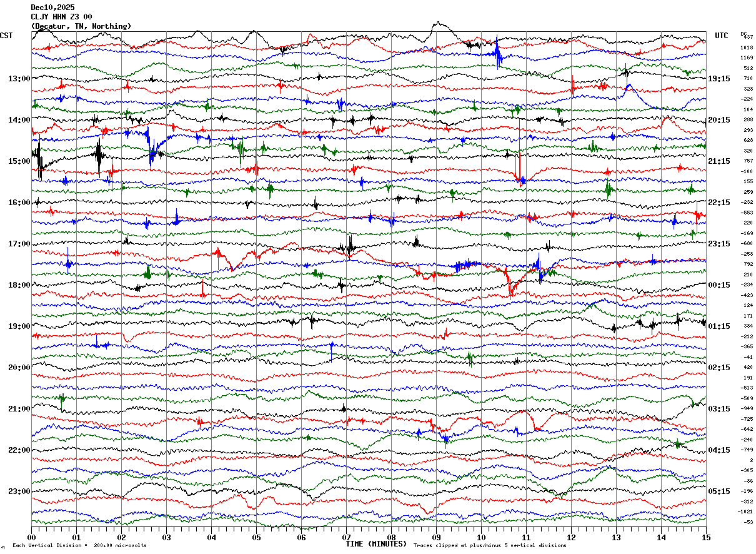756x554 pixels.
Task: Click the 02:15 UTC time label
Action: (x=719, y=368)
